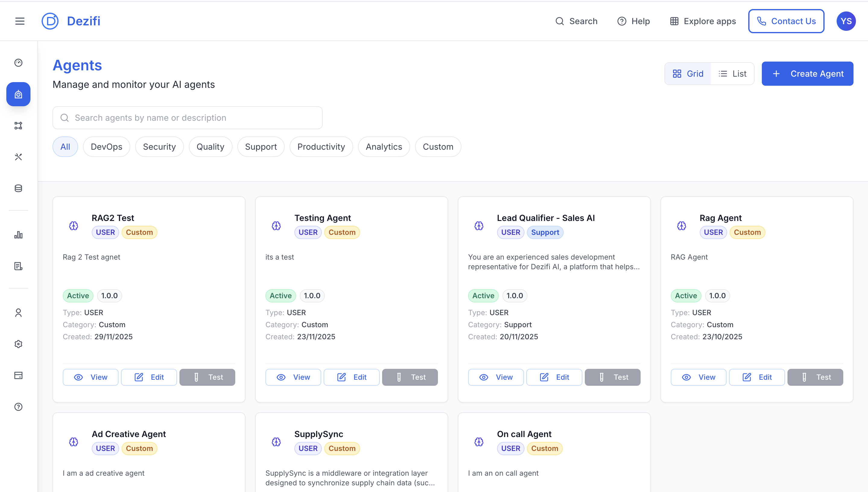The width and height of the screenshot is (868, 492).
Task: Open the logs document icon in sidebar
Action: click(x=18, y=266)
